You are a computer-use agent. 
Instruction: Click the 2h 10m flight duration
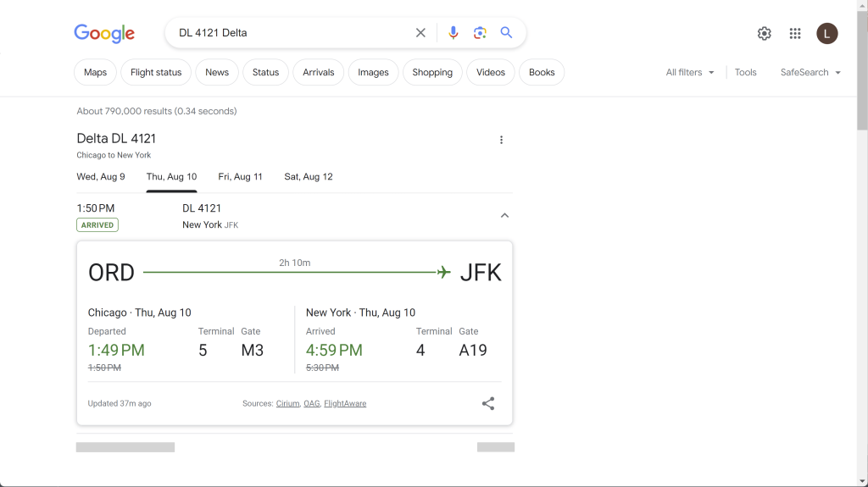294,263
